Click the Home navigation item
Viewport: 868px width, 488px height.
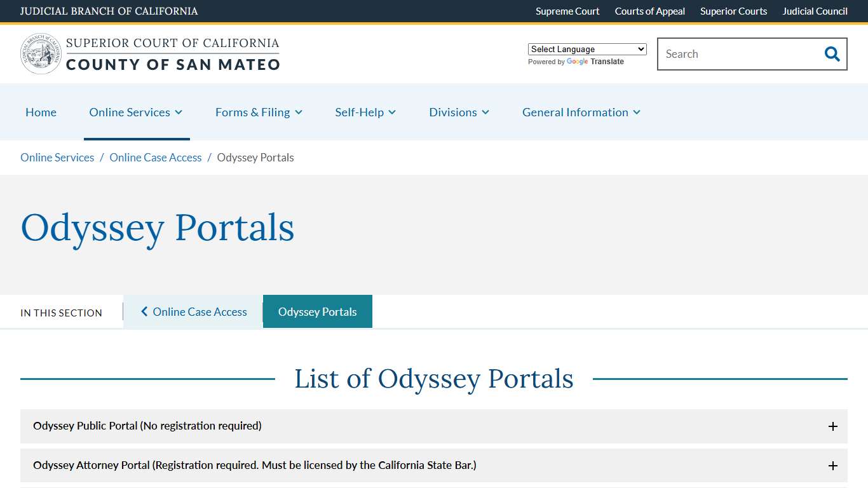tap(41, 112)
